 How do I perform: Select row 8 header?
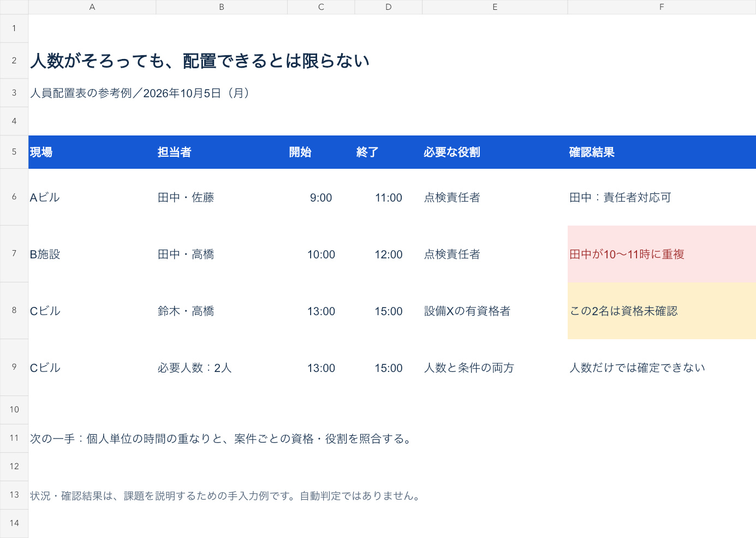coord(14,311)
